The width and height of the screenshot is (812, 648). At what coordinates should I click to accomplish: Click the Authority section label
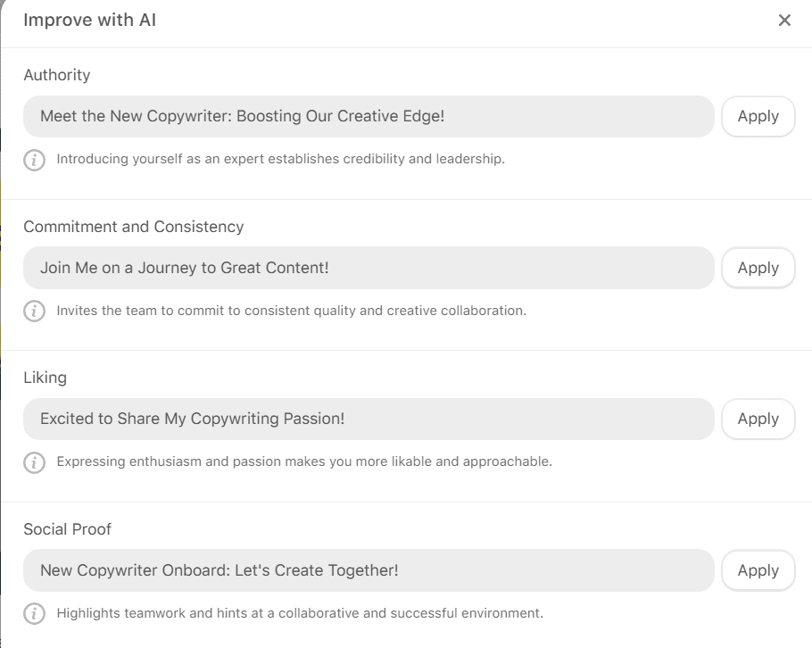[56, 75]
